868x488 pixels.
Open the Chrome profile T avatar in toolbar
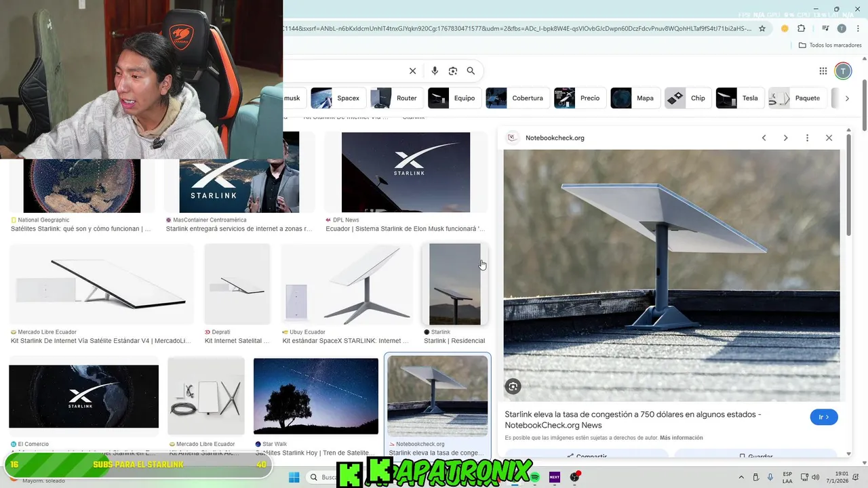[x=842, y=28]
